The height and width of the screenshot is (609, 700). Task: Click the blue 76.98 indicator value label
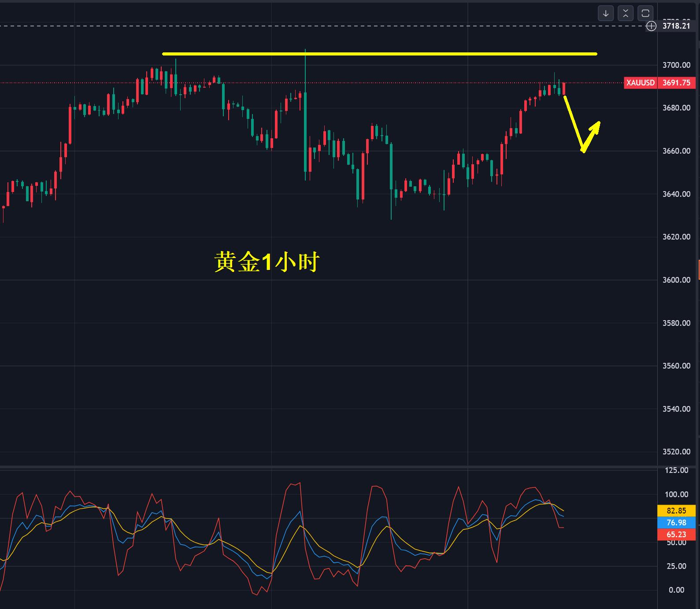(x=676, y=523)
